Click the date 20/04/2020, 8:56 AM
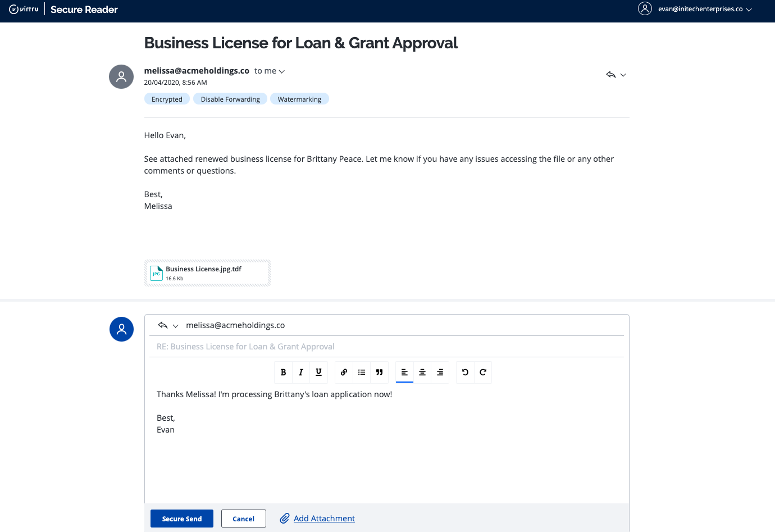 [x=176, y=83]
